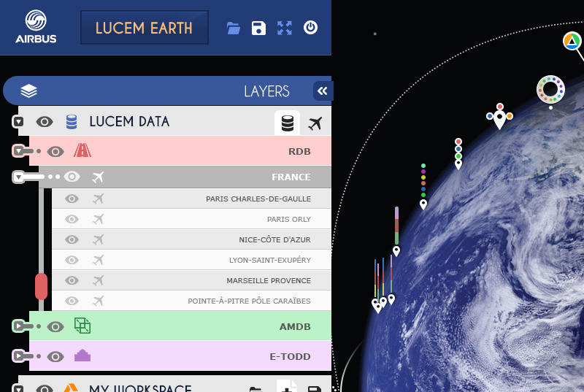Screen dimensions: 584x392
Task: Click airplane icon of Paris Orly
Action: click(99, 219)
